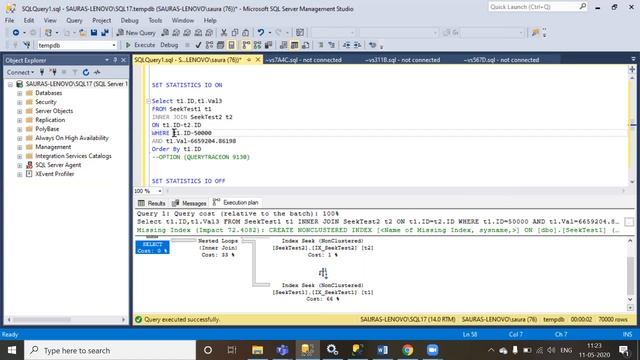Click the Activity Monitor icon in Object Explorer
Viewport: 640px width, 360px height.
point(97,72)
